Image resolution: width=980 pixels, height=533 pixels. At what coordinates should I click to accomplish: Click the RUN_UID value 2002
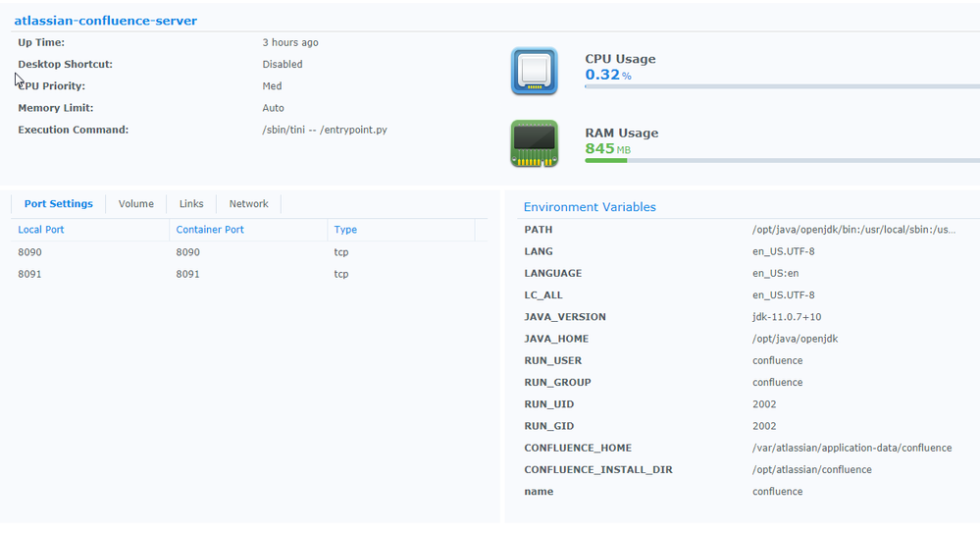[764, 404]
